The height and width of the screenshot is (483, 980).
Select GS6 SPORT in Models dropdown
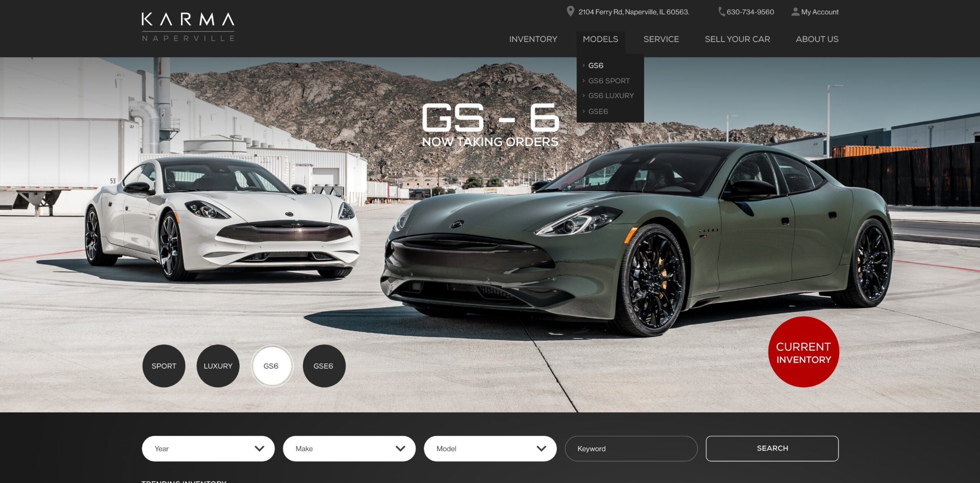click(x=609, y=81)
